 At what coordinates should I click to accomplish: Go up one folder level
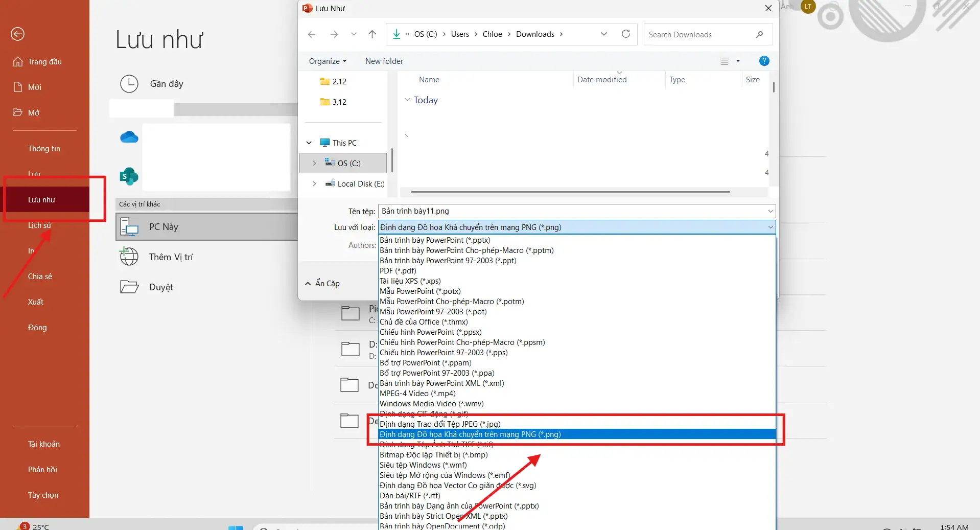pyautogui.click(x=372, y=34)
